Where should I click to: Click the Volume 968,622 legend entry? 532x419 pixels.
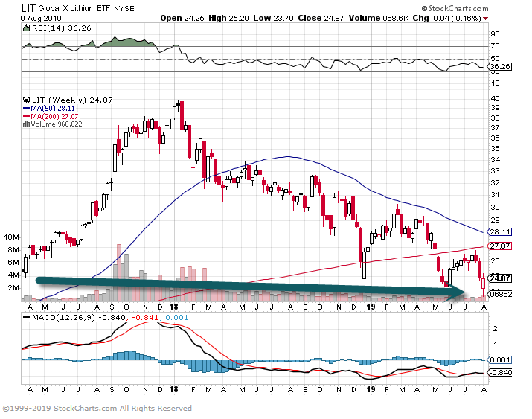coord(57,124)
